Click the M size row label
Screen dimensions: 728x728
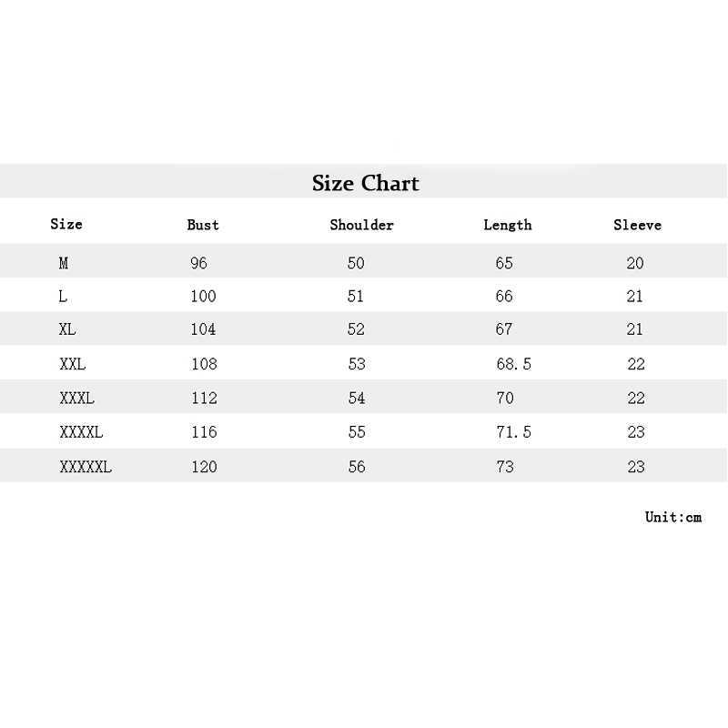[64, 263]
